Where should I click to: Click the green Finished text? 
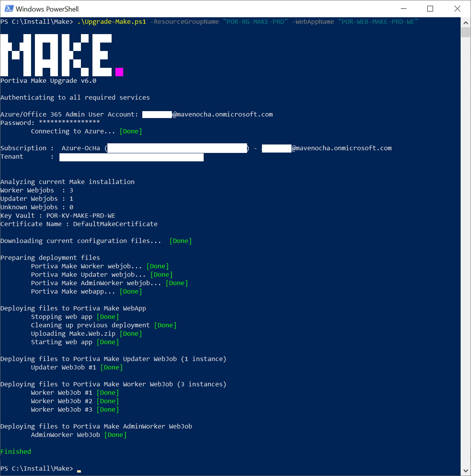coord(16,451)
